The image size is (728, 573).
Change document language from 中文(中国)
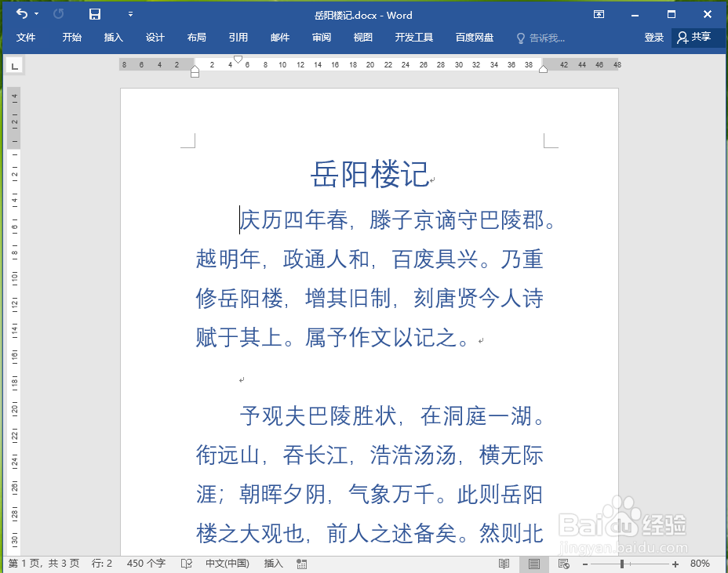pos(226,563)
